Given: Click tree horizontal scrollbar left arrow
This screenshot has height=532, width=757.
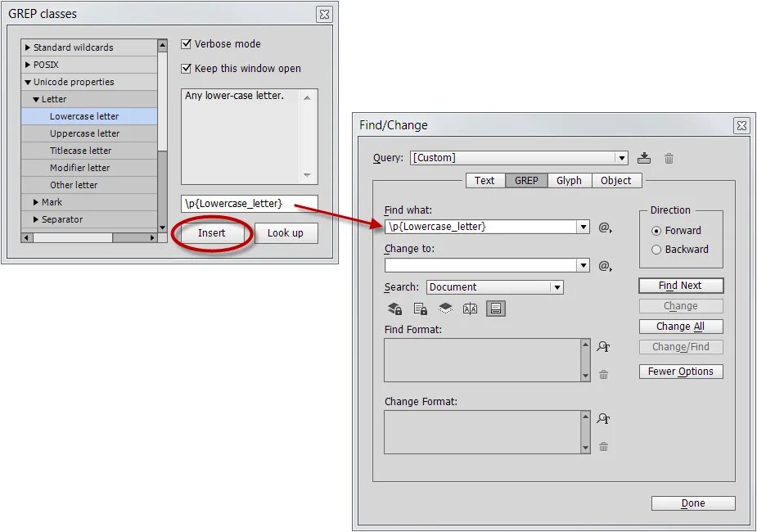Looking at the screenshot, I should 27,237.
